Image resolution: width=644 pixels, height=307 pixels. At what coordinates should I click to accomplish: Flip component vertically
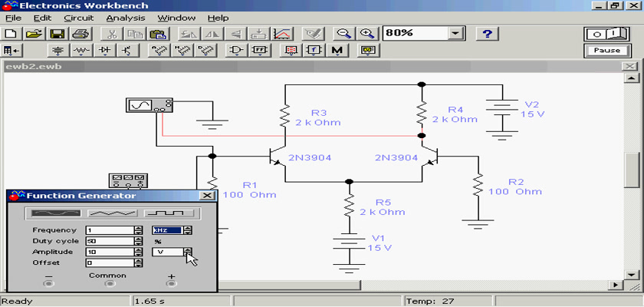click(235, 34)
